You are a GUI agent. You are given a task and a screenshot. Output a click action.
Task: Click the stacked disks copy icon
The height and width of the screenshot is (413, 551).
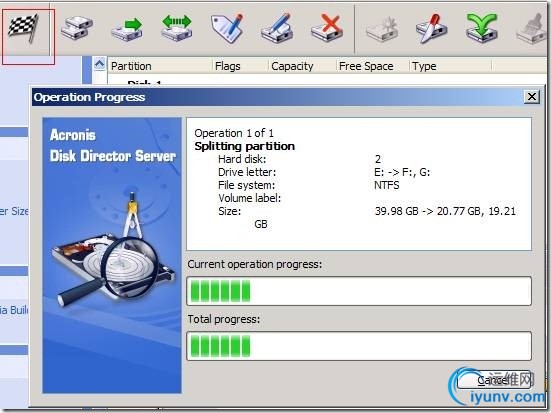point(77,27)
